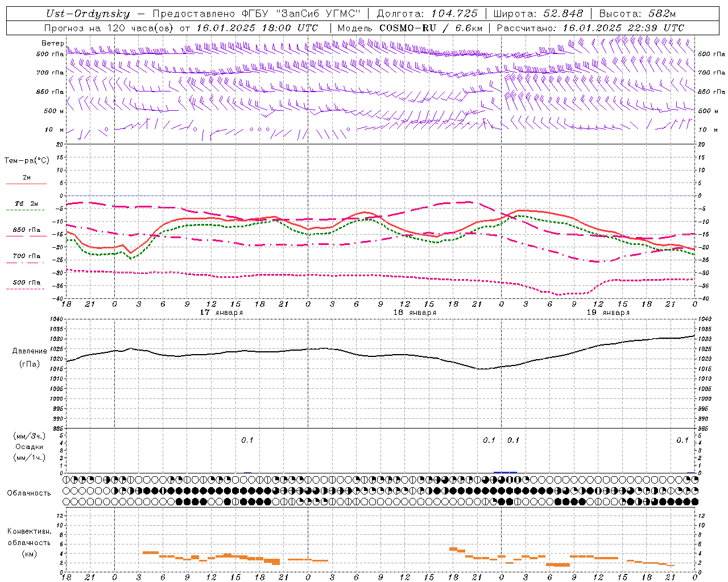Select the Высота: 582м elevation text
Image resolution: width=728 pixels, height=582 pixels.
click(638, 14)
